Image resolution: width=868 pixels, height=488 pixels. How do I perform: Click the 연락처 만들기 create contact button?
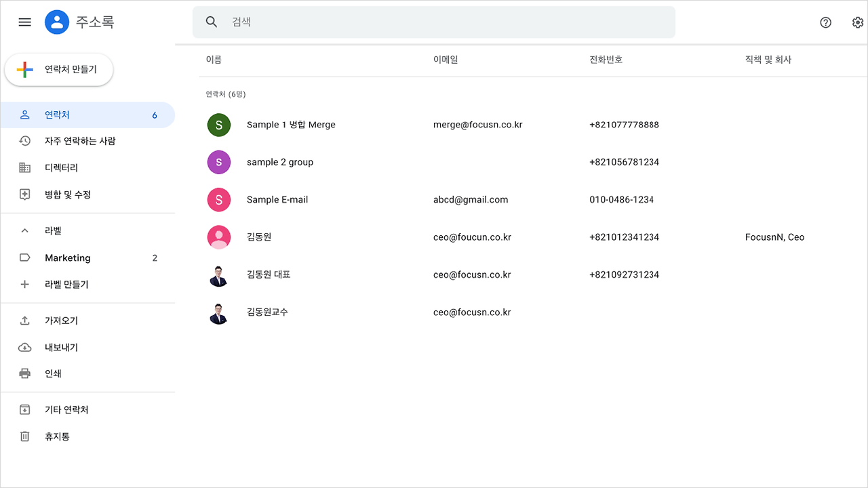pos(58,69)
